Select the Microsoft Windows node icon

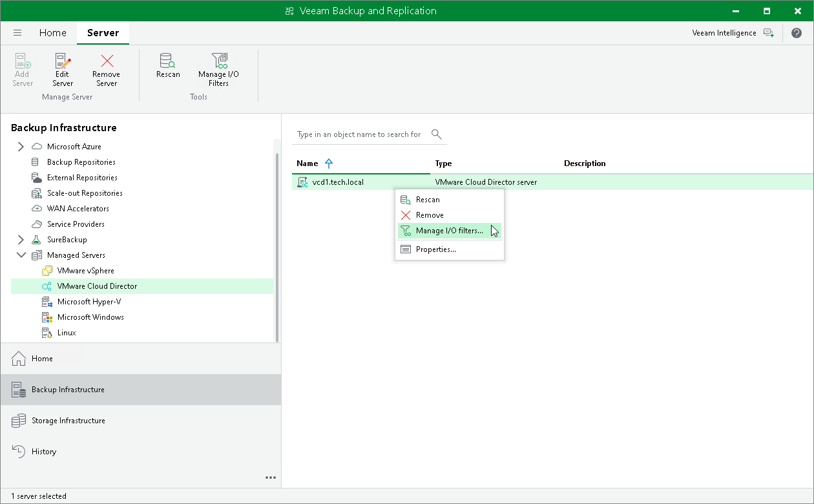pyautogui.click(x=47, y=317)
